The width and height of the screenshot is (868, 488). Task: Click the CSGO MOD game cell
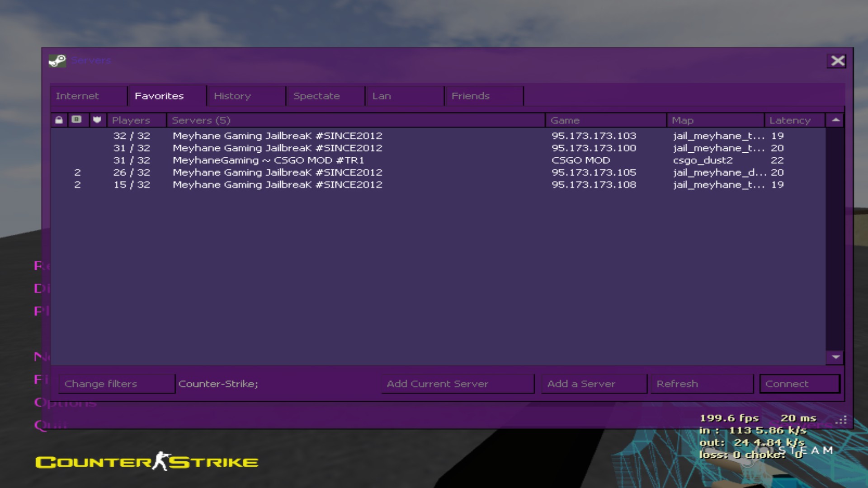tap(580, 160)
